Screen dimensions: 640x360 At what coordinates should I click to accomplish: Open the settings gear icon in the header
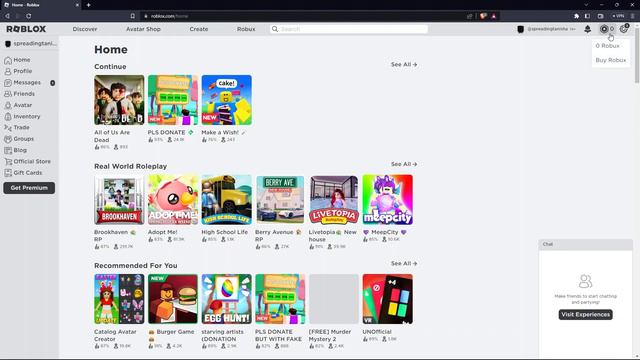624,29
